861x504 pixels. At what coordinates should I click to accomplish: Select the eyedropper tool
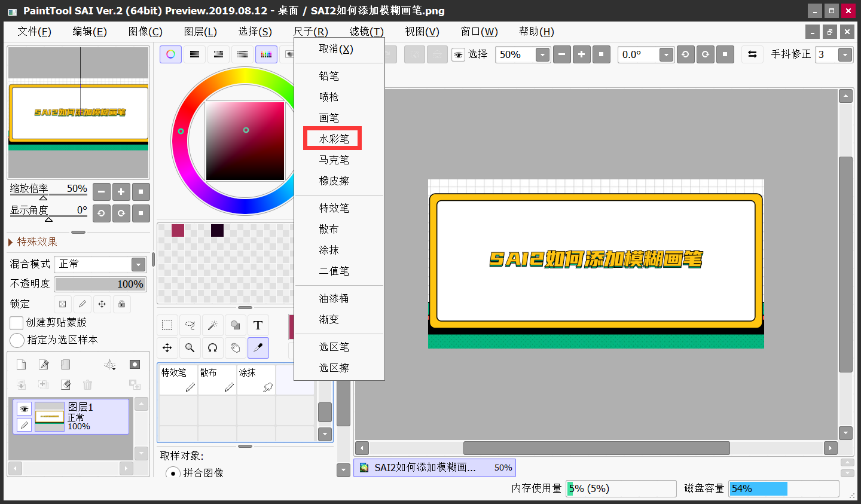tap(258, 348)
